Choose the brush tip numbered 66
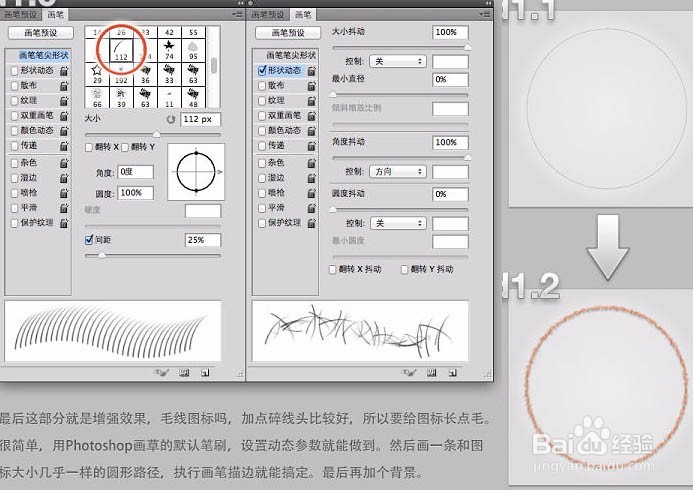 pyautogui.click(x=97, y=97)
